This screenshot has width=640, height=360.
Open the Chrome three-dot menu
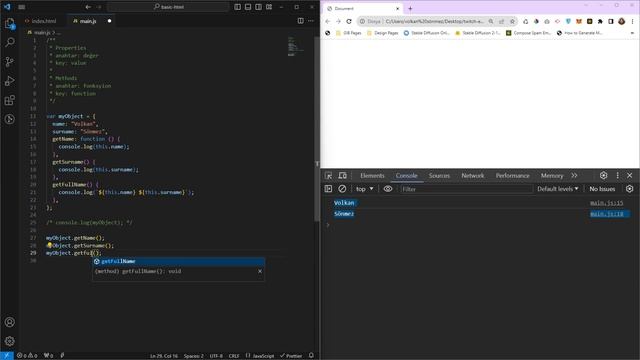point(632,21)
